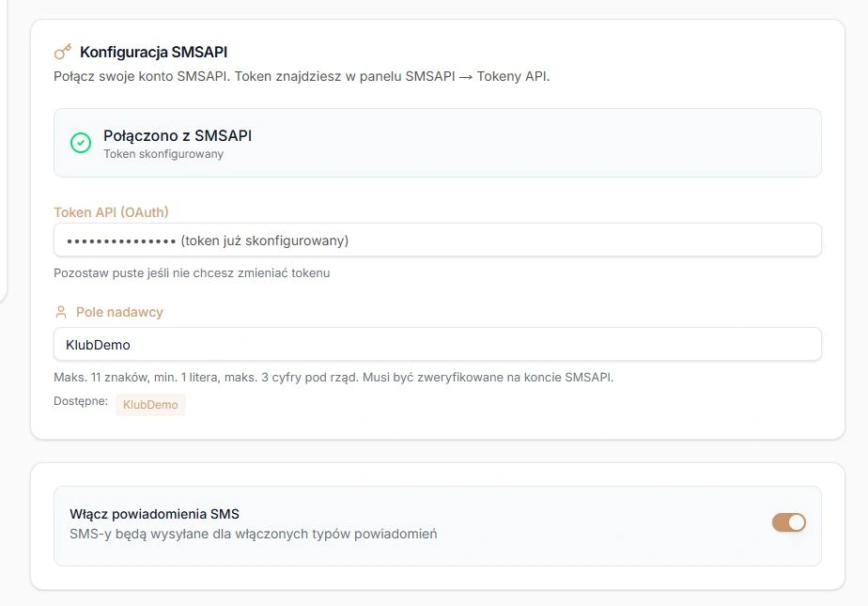Click the SMS-y będą wysyłane description
Screen dimensions: 868x606
tap(253, 534)
